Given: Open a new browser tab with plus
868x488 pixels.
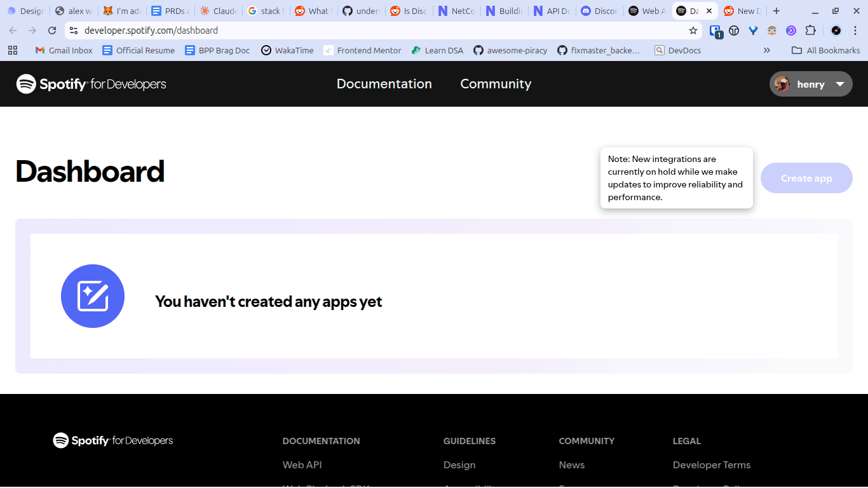Looking at the screenshot, I should tap(776, 11).
